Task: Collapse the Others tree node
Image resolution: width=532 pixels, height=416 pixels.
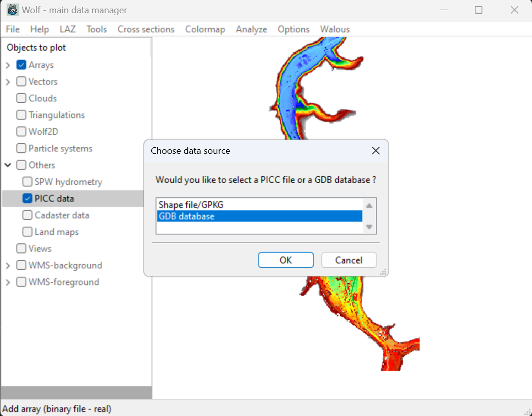Action: pyautogui.click(x=8, y=165)
